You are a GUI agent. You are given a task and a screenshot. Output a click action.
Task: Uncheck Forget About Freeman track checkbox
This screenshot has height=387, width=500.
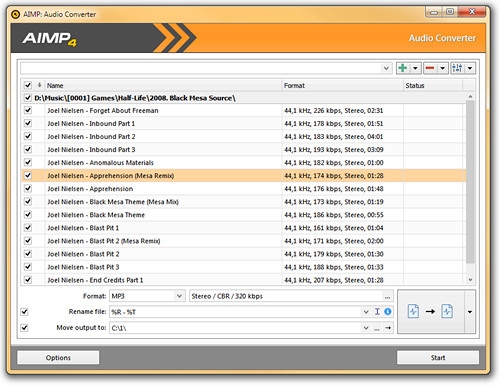tap(28, 110)
